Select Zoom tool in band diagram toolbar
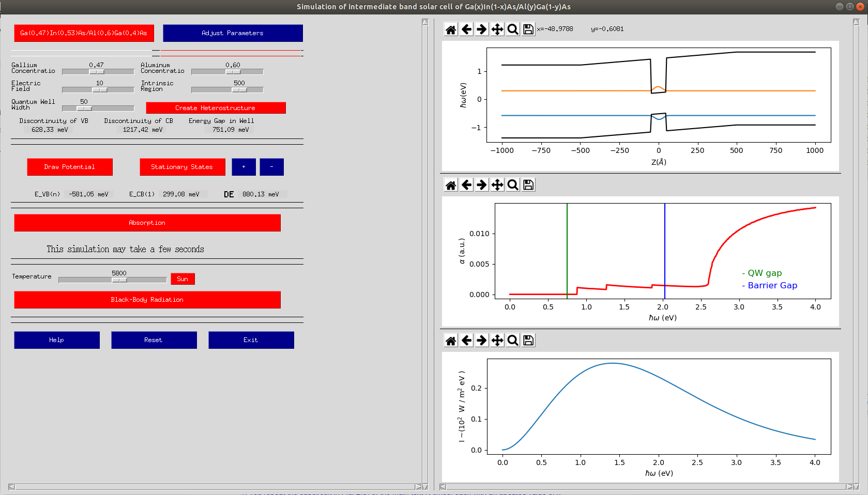868x495 pixels. 513,29
